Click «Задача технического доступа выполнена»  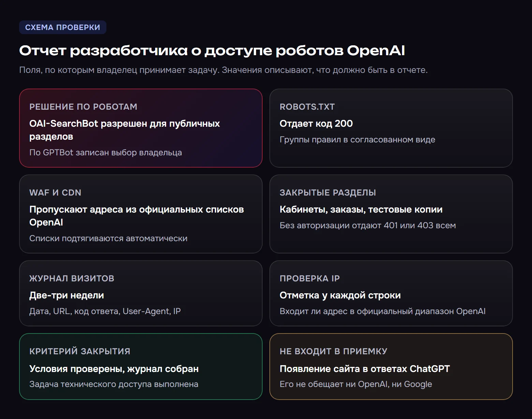pos(114,384)
